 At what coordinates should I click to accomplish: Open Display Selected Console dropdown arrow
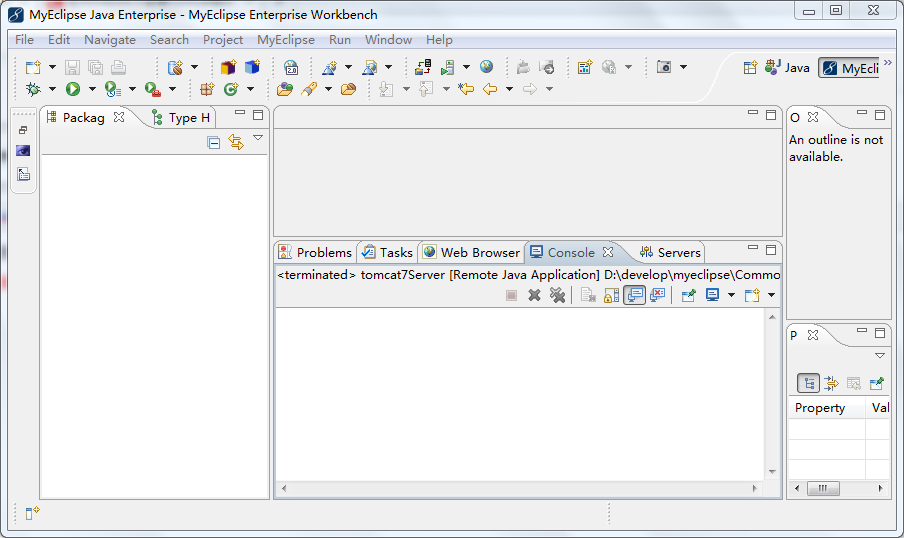[x=731, y=295]
